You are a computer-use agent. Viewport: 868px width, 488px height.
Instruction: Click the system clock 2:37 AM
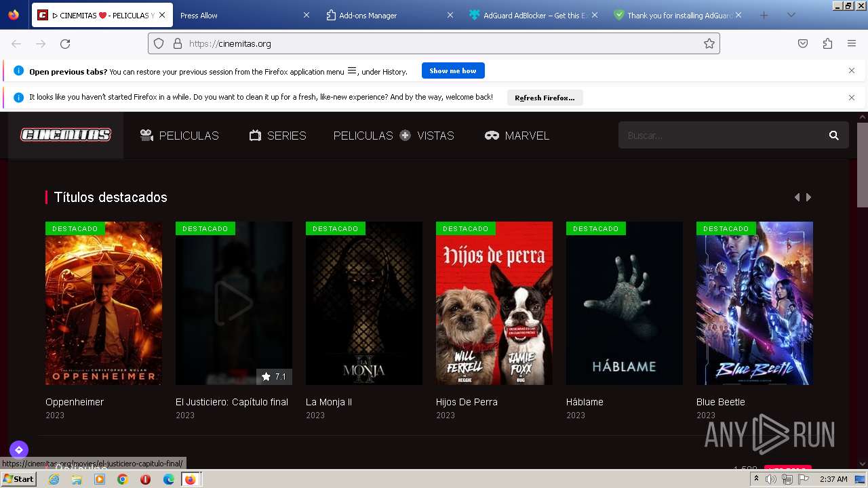(x=833, y=479)
